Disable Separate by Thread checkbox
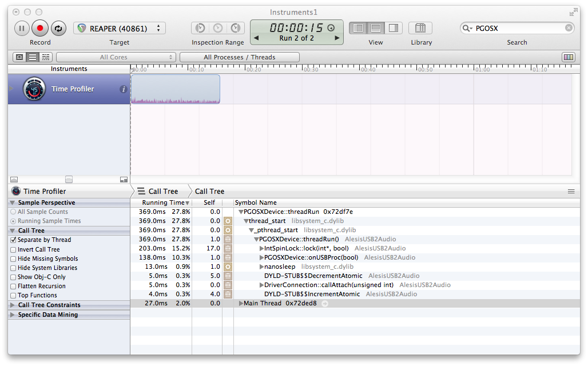The height and width of the screenshot is (366, 588). click(13, 240)
